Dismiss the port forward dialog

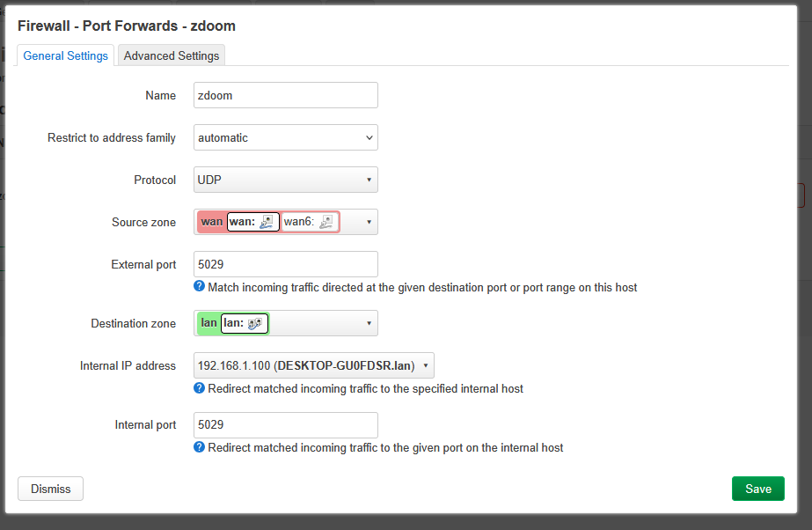pos(50,489)
